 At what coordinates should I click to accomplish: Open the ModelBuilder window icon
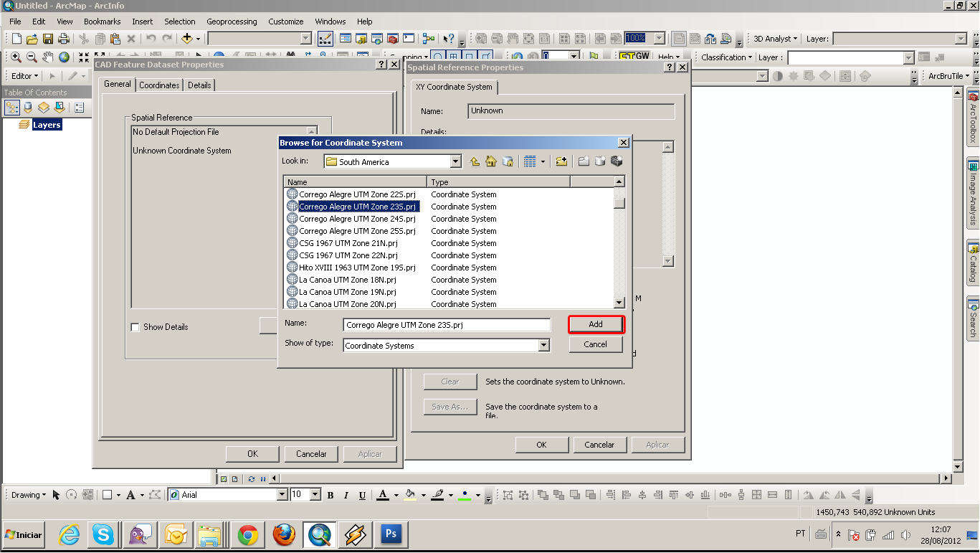click(429, 39)
